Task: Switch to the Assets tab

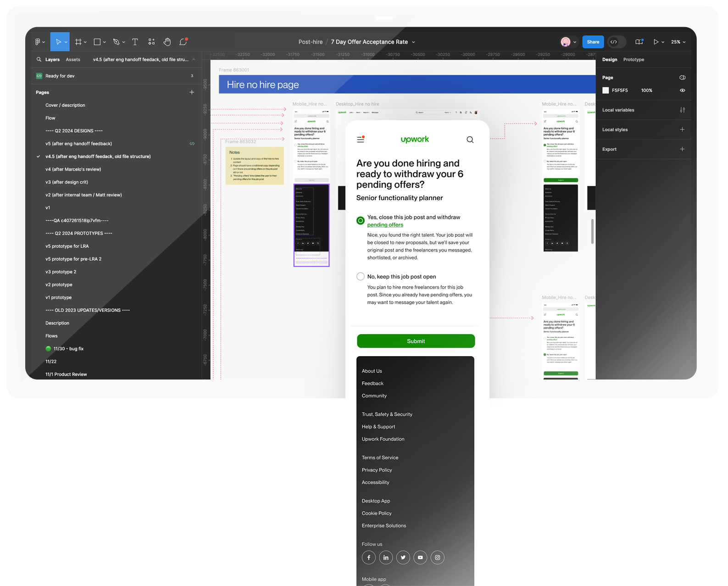Action: (x=73, y=60)
